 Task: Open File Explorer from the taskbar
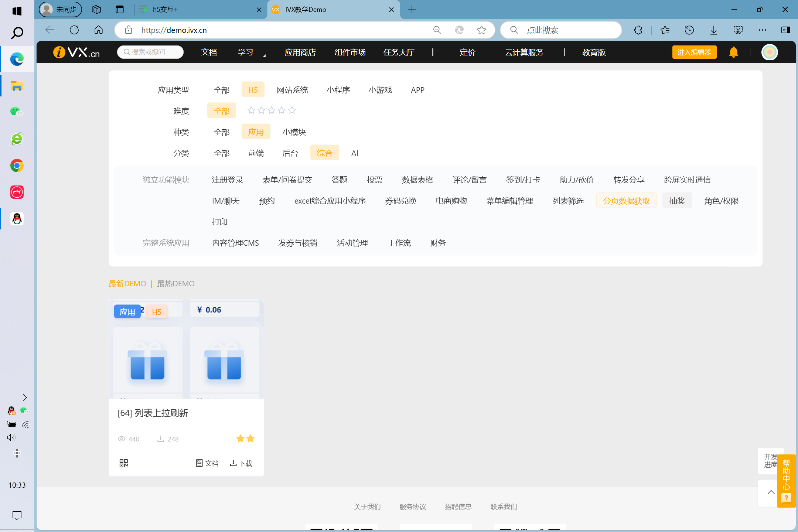coord(17,86)
